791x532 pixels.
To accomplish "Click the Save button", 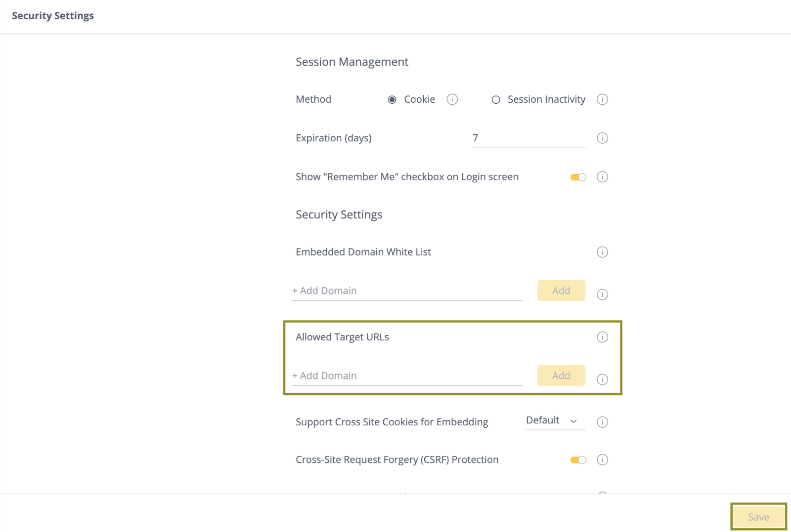I will (x=758, y=517).
